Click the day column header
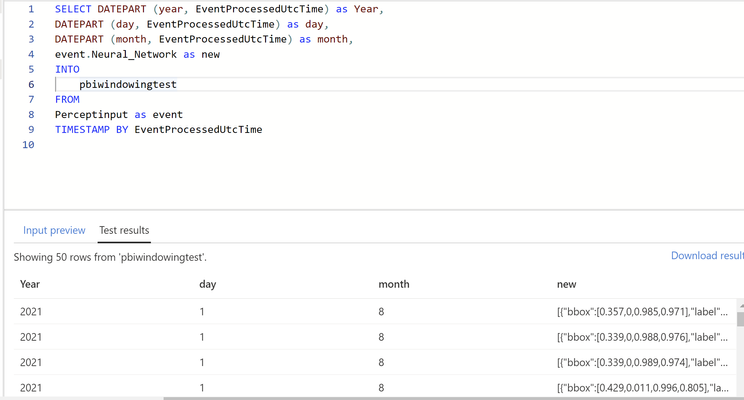744x400 pixels. (x=208, y=284)
